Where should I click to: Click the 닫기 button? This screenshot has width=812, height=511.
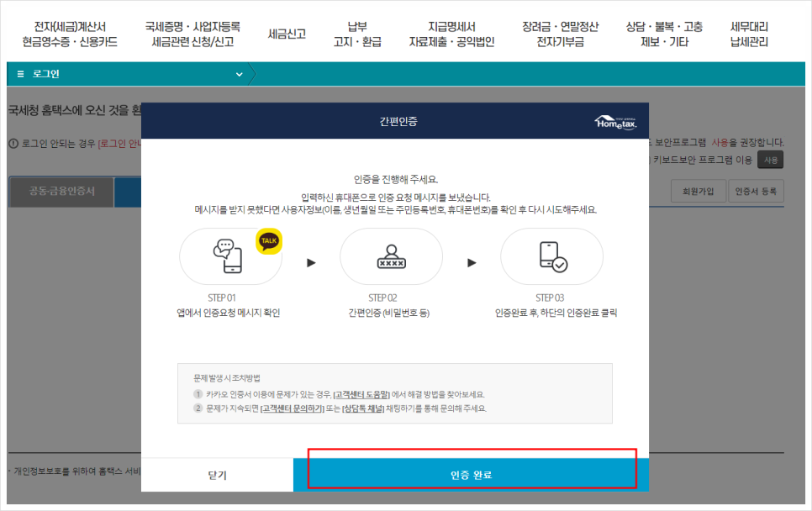click(x=219, y=475)
